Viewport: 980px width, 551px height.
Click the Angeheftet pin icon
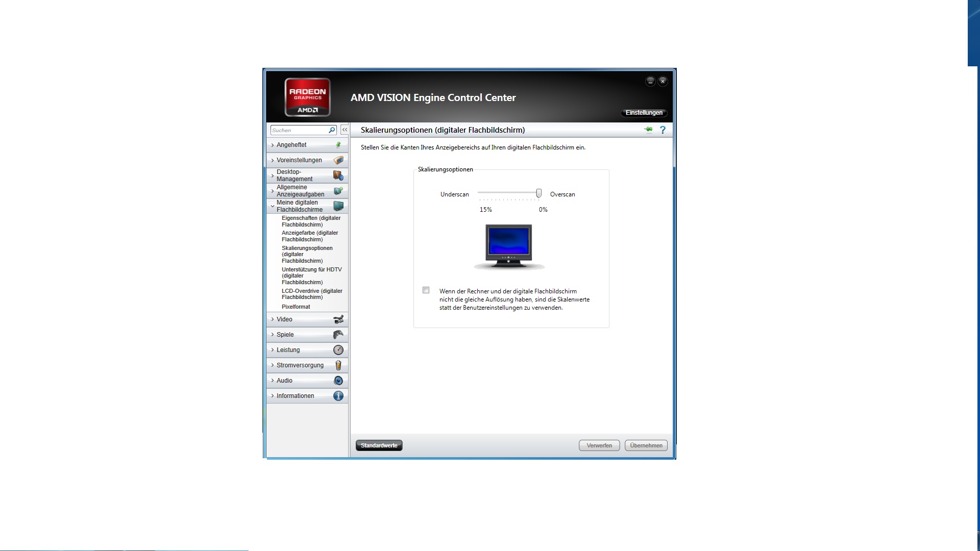tap(338, 145)
